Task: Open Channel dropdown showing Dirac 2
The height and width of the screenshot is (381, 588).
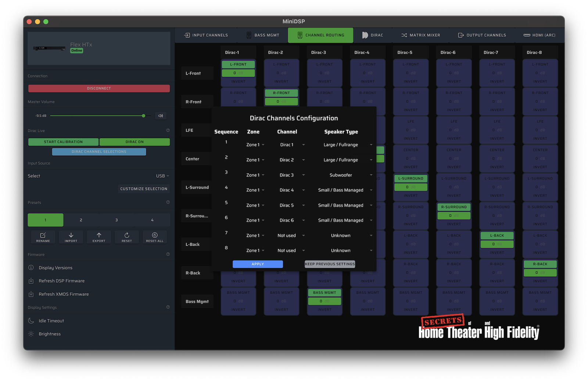Action: pos(292,160)
